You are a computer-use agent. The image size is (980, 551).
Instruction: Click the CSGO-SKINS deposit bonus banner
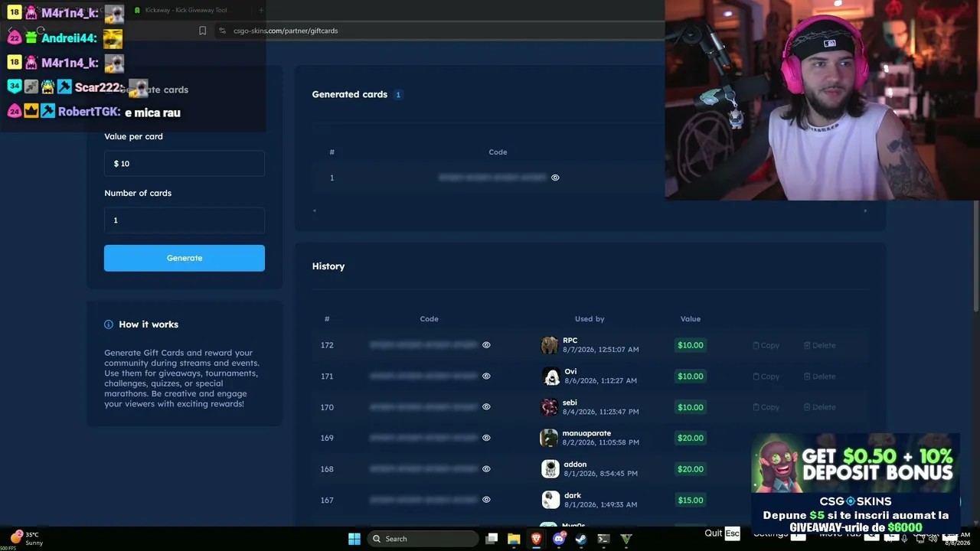point(855,484)
